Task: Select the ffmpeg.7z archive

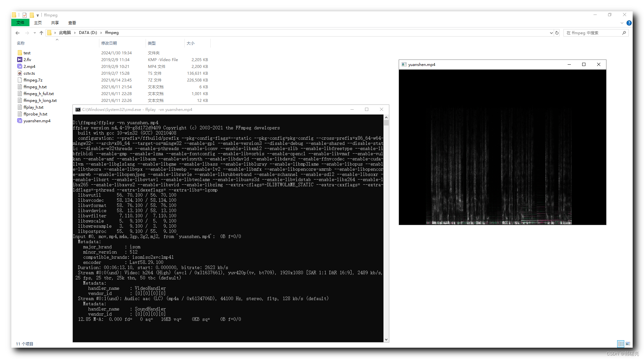Action: click(x=33, y=80)
